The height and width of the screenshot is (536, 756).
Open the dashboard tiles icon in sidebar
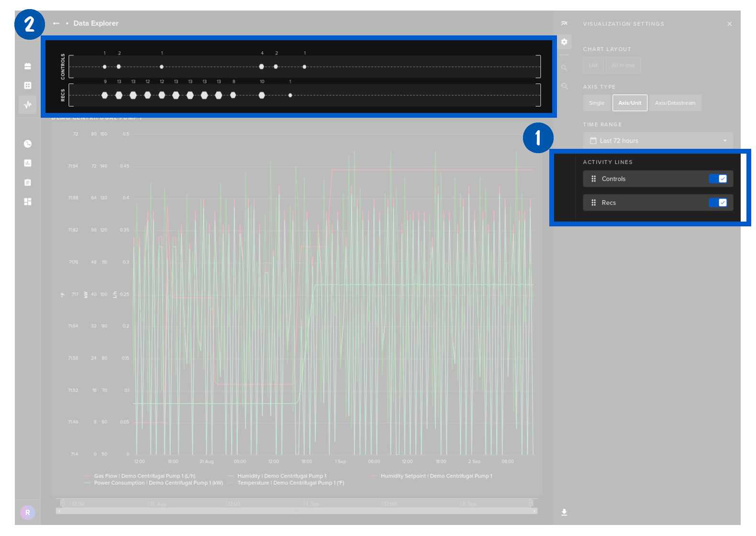click(x=28, y=201)
